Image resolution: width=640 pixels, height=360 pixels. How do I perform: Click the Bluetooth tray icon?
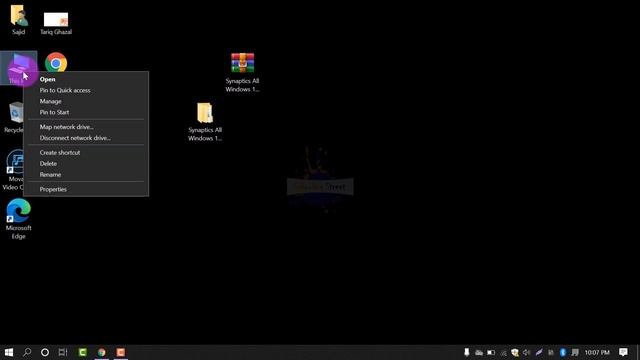(563, 352)
